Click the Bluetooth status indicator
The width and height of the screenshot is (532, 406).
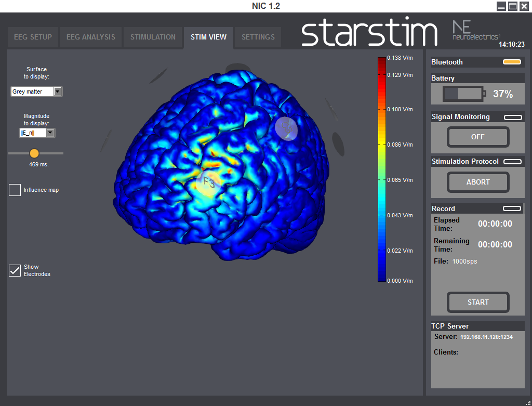tap(512, 62)
